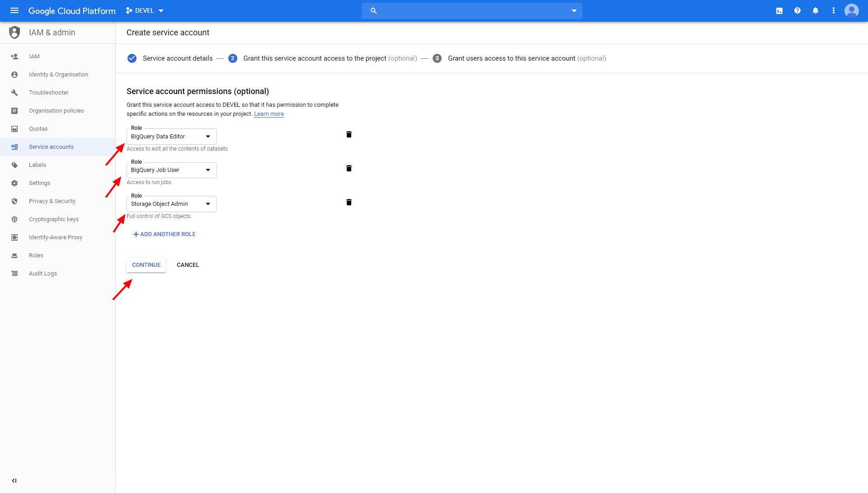Open the user account avatar
The image size is (868, 493).
pyautogui.click(x=852, y=10)
